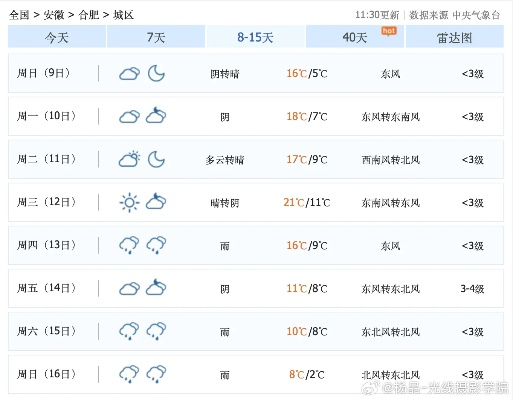Click the 西南风转北风 wind text
The width and height of the screenshot is (513, 400).
[x=390, y=160]
